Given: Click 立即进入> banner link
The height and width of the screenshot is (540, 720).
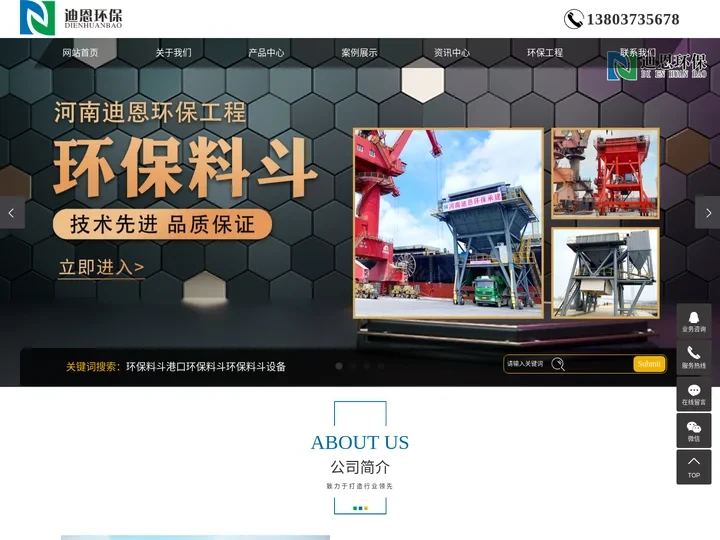Looking at the screenshot, I should pyautogui.click(x=101, y=267).
